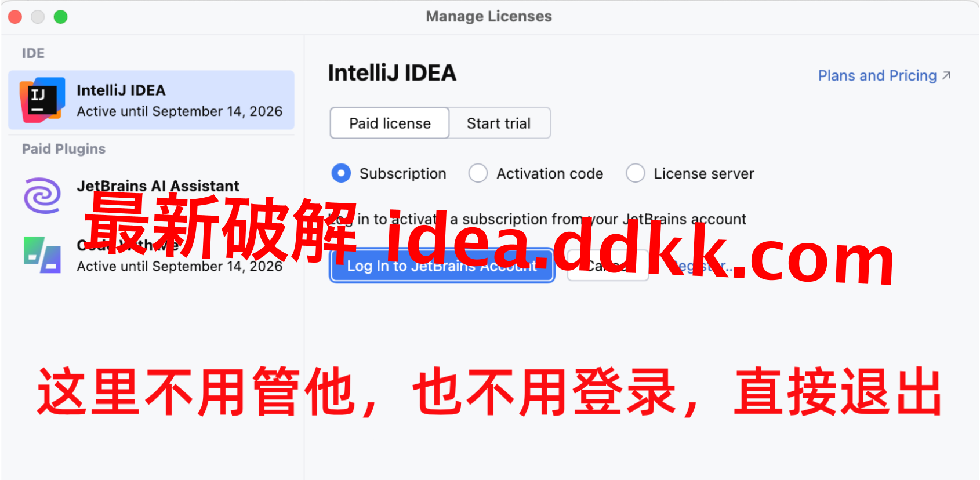Image resolution: width=980 pixels, height=480 pixels.
Task: Switch to the Start trial tab
Action: pos(499,123)
